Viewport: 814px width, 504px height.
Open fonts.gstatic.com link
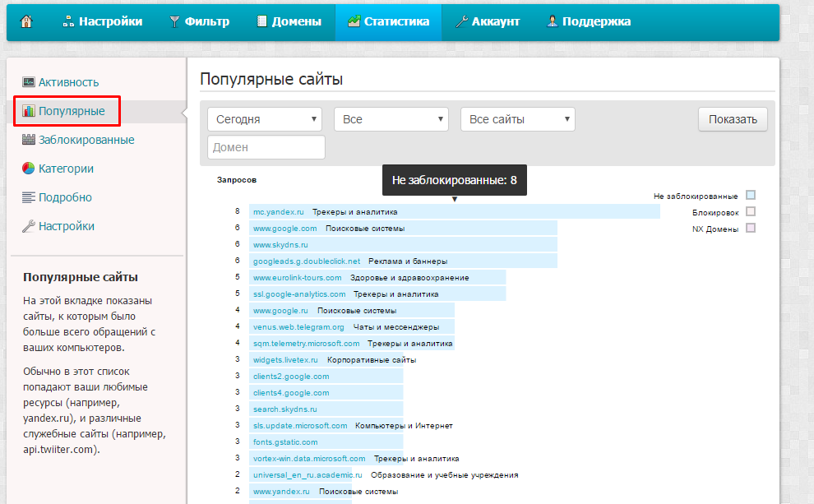click(x=285, y=442)
